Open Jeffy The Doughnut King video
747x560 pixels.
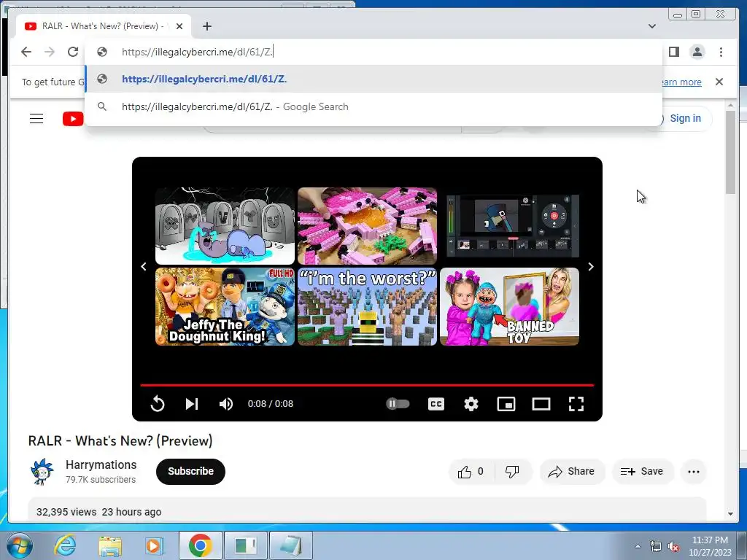(x=225, y=306)
